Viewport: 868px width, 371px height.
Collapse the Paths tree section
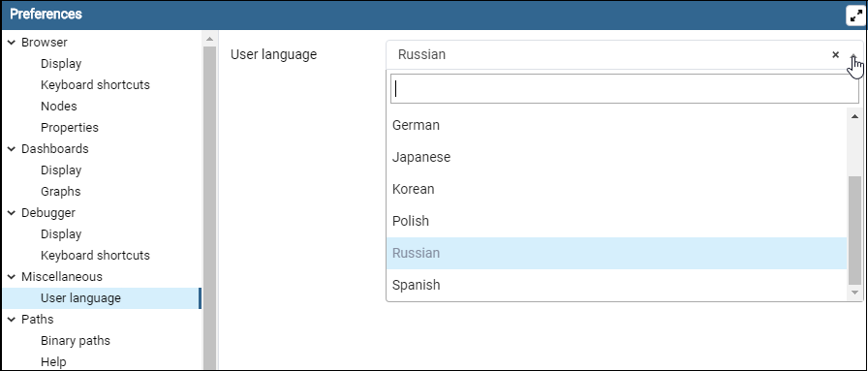[11, 319]
